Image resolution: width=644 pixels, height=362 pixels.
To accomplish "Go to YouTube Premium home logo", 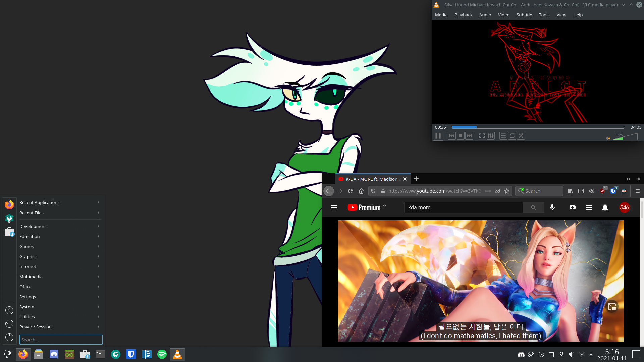I will 364,207.
